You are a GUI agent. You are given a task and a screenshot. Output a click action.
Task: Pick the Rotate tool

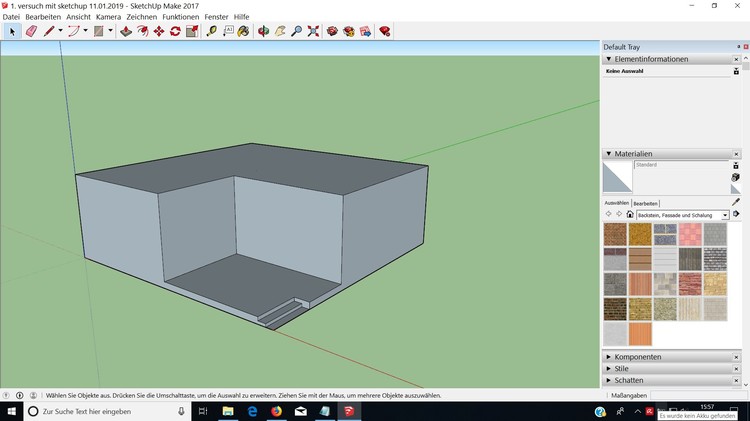(175, 32)
